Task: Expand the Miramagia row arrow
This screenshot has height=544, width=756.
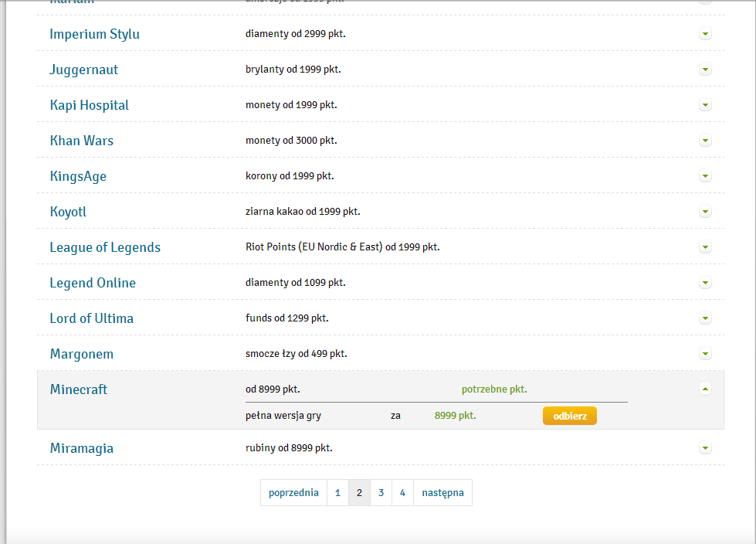Action: click(x=705, y=448)
